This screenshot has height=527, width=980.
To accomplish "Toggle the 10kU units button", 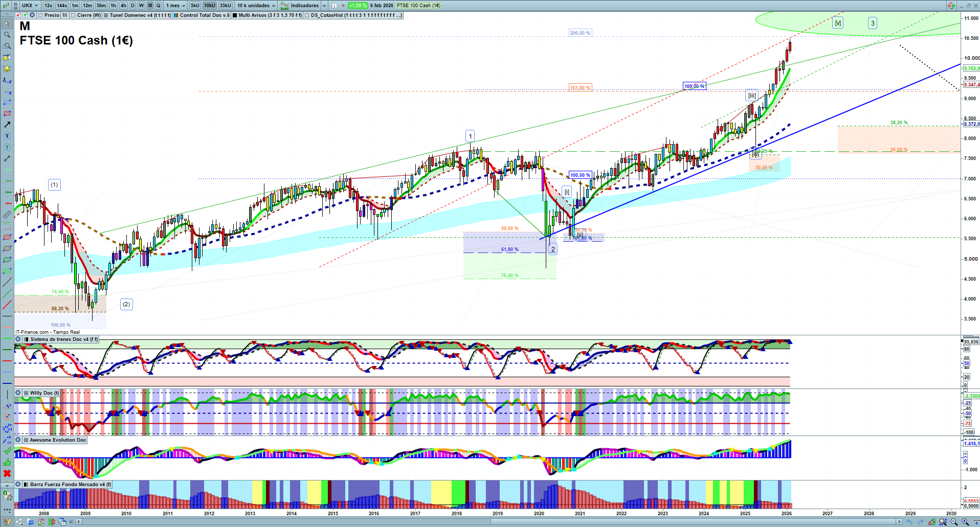I will point(210,6).
